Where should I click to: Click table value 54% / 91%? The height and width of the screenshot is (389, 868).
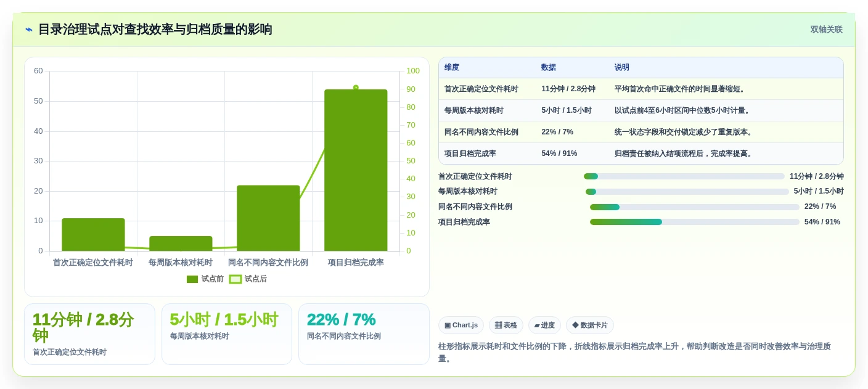tap(559, 154)
